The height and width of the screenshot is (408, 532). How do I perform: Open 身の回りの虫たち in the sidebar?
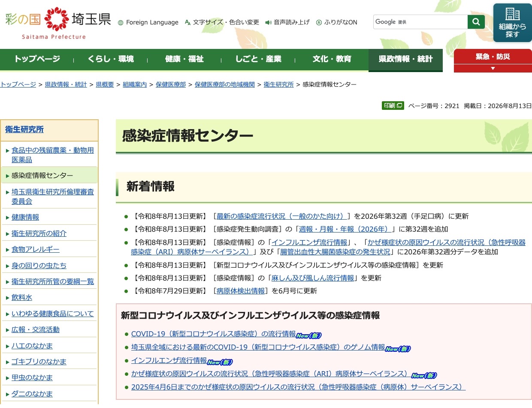coord(39,266)
